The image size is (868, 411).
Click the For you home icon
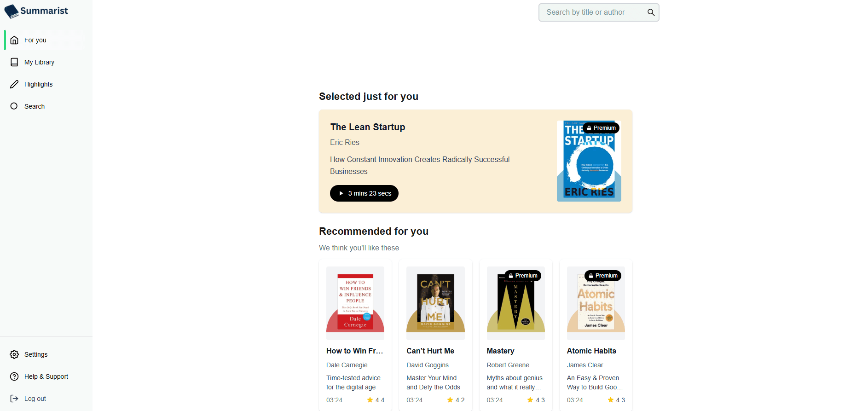click(14, 40)
